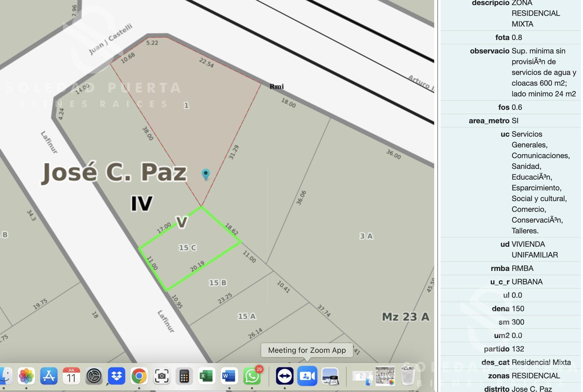Viewport: 583px width, 392px height.
Task: Click the Rmi zoning label
Action: tap(277, 86)
